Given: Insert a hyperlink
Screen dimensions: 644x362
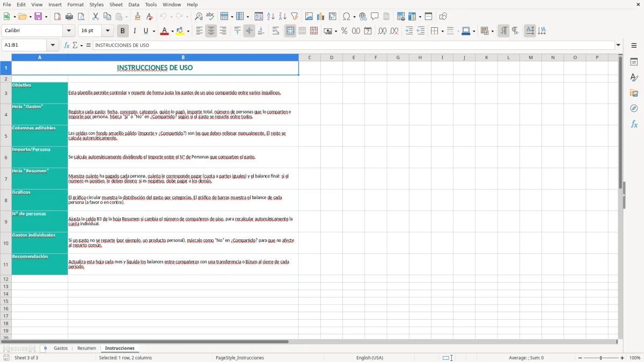Looking at the screenshot, I should pos(363,17).
